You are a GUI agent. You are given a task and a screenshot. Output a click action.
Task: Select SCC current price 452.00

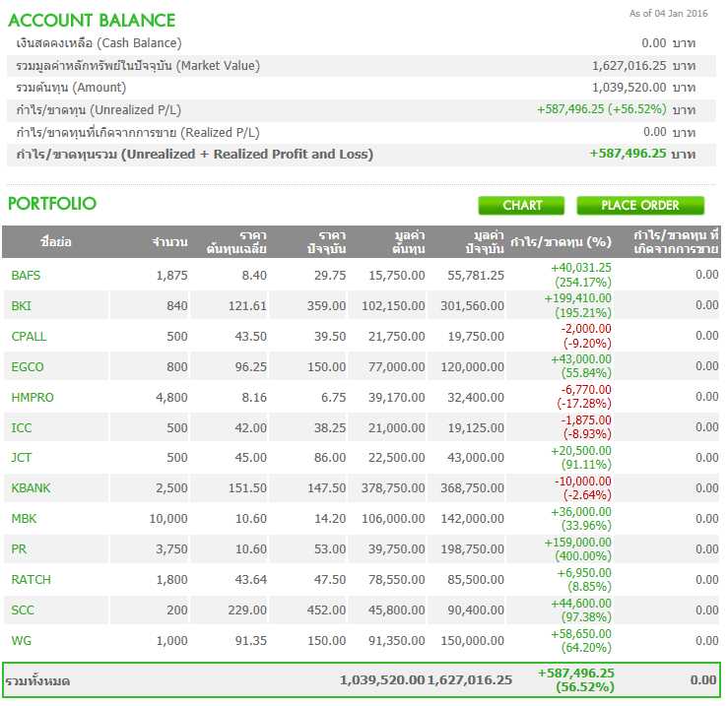(326, 610)
